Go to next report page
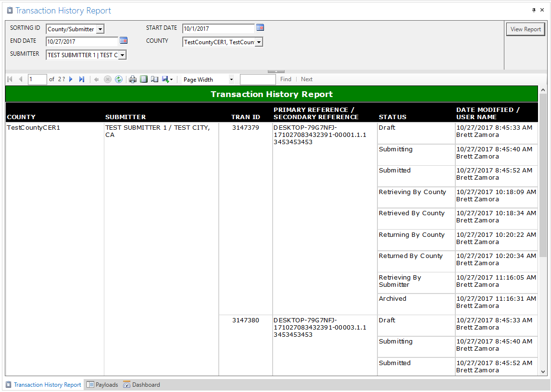The image size is (551, 392). coord(71,79)
